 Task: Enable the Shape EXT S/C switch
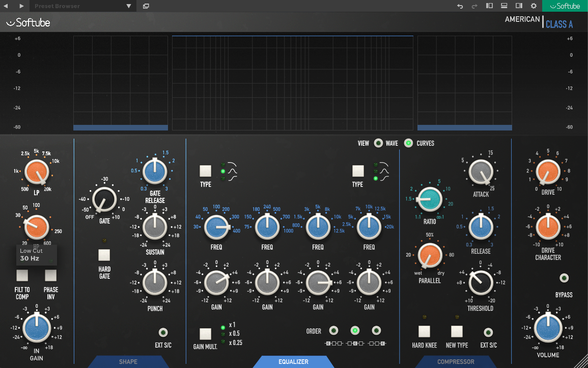163,332
